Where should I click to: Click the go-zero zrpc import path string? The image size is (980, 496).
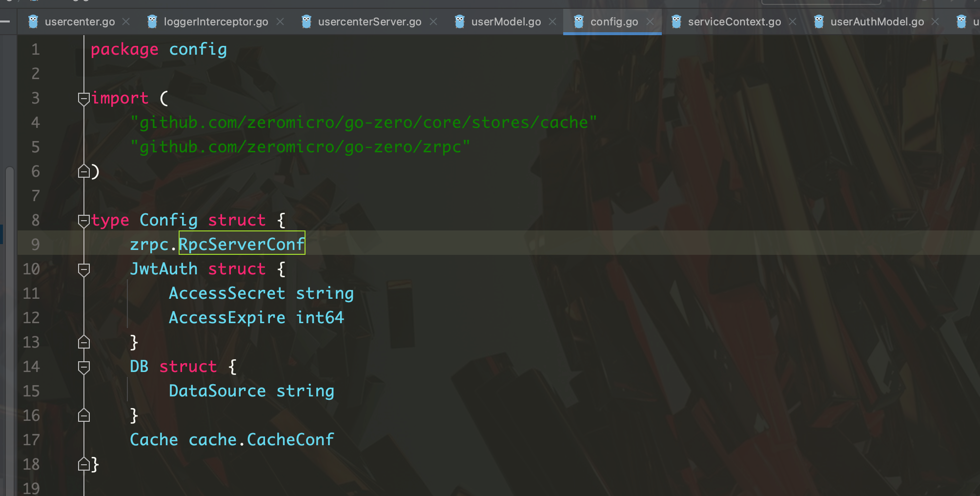coord(300,147)
